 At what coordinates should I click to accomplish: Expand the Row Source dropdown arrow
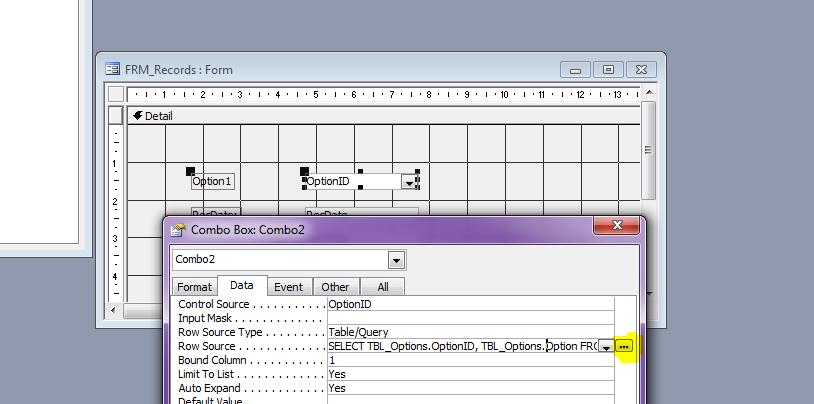pyautogui.click(x=606, y=347)
